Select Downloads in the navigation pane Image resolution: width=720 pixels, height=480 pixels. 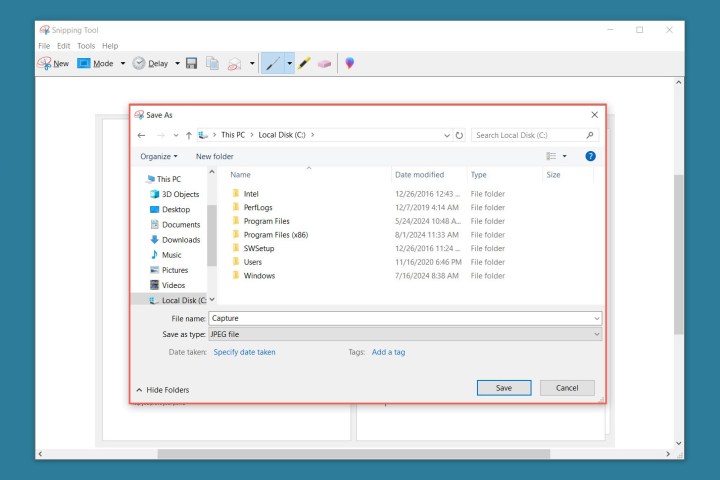point(181,240)
